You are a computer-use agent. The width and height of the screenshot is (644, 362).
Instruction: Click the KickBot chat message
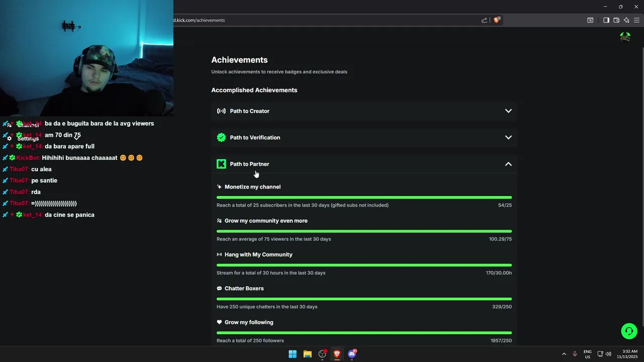click(x=72, y=158)
